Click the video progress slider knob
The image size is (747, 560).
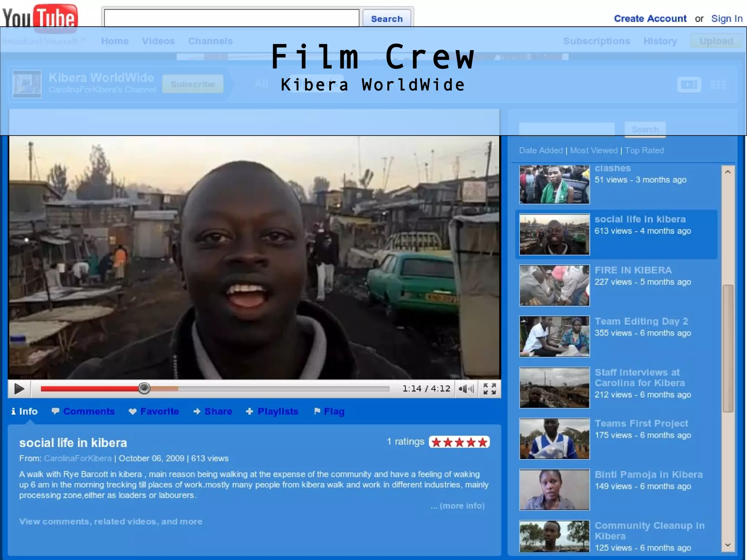tap(144, 389)
